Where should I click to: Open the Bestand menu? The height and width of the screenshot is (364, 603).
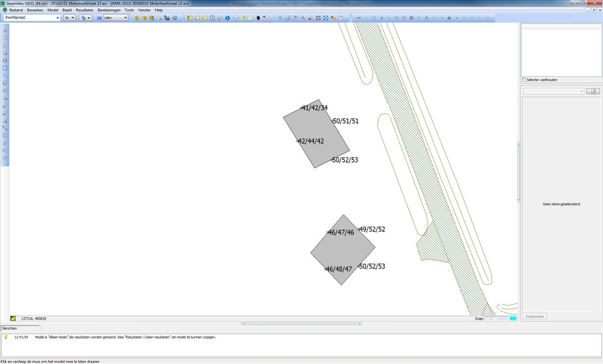coord(16,10)
